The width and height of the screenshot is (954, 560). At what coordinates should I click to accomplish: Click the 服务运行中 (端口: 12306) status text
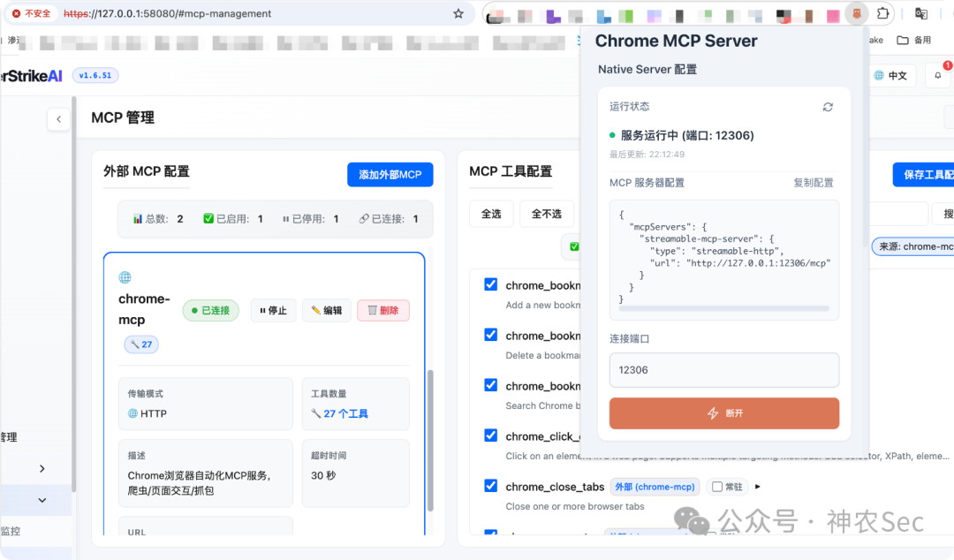point(687,135)
